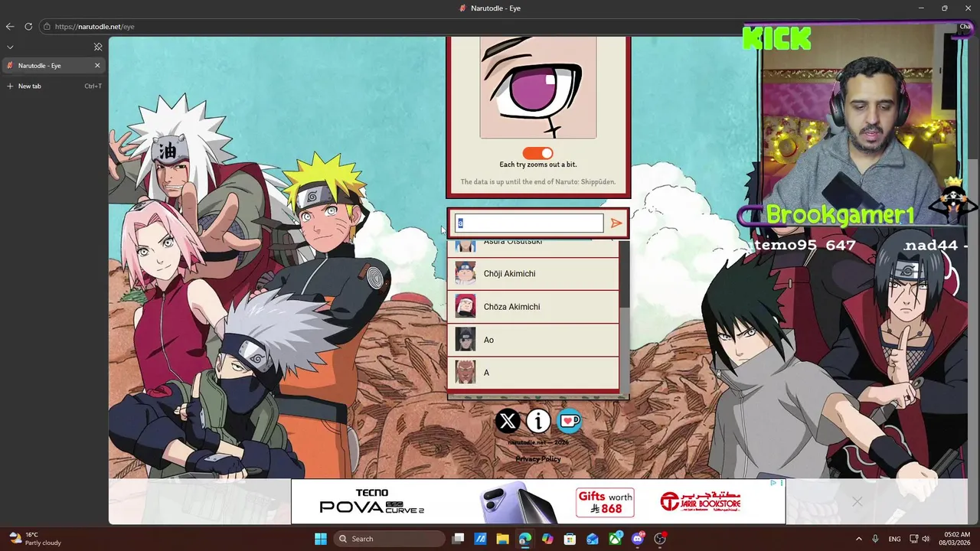
Task: Open the TECNO POVA Curve 2 ad
Action: tap(372, 502)
